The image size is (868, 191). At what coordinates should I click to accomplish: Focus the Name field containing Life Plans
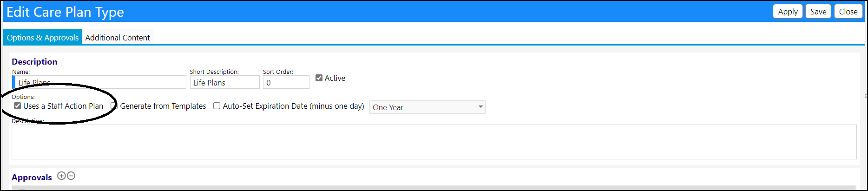tap(99, 82)
